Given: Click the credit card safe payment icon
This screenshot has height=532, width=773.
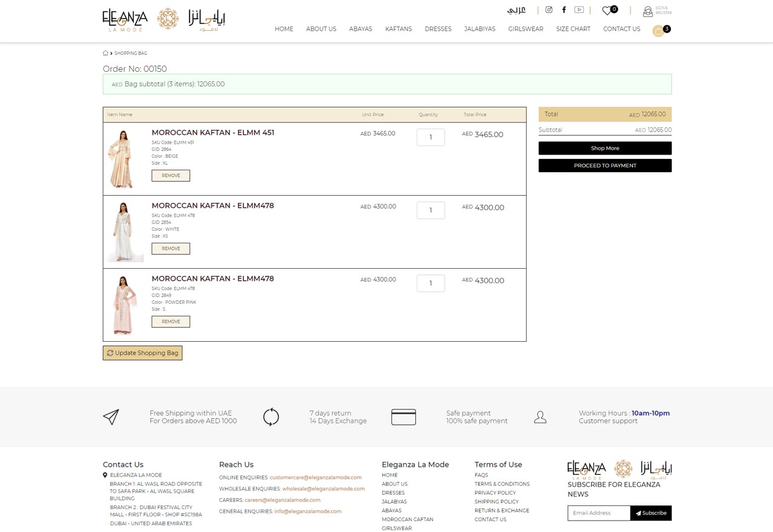Looking at the screenshot, I should click(403, 417).
